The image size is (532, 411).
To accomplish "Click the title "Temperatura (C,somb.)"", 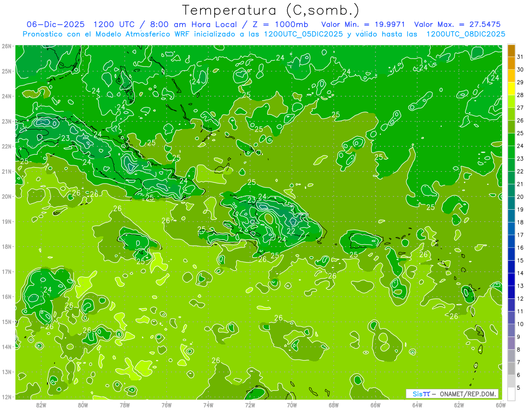I will coord(270,10).
